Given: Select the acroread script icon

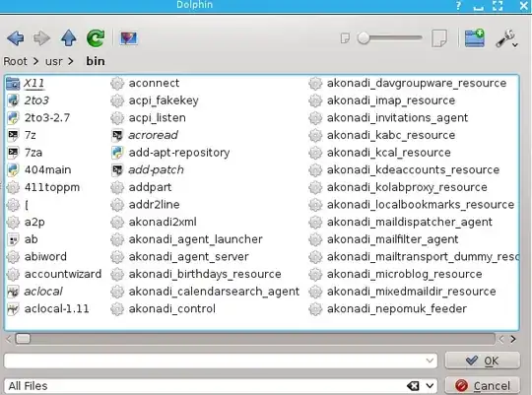Looking at the screenshot, I should (117, 135).
